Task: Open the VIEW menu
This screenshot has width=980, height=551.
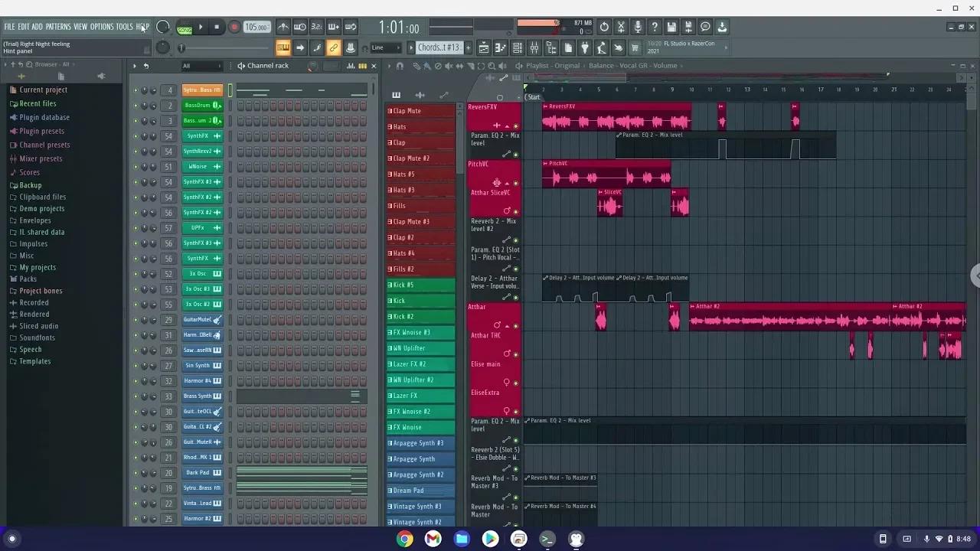Action: [x=80, y=27]
